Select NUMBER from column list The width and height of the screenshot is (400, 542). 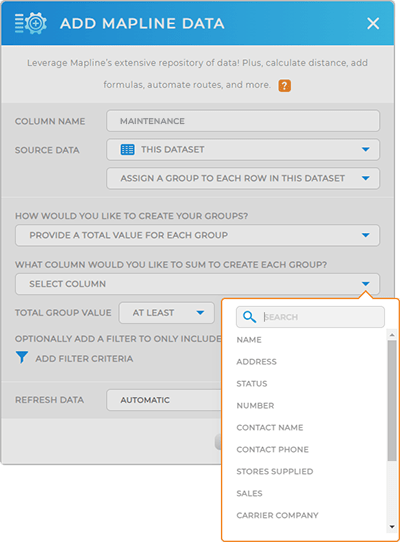(255, 405)
